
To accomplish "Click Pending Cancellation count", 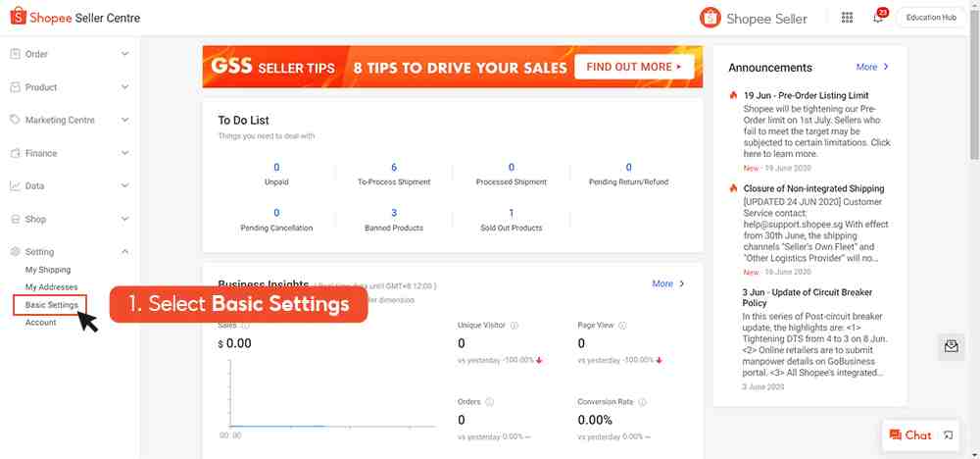I will tap(277, 213).
